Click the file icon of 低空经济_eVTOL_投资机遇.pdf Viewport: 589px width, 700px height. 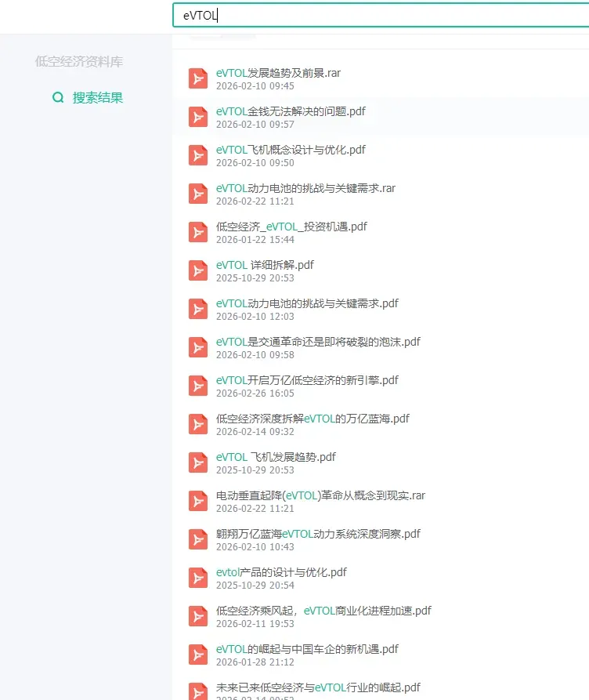click(x=197, y=232)
